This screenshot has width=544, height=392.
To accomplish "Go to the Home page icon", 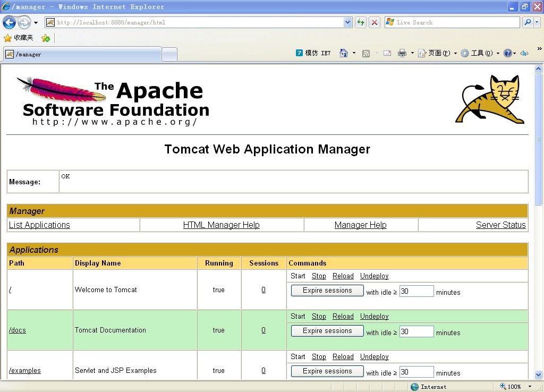I will pos(344,53).
